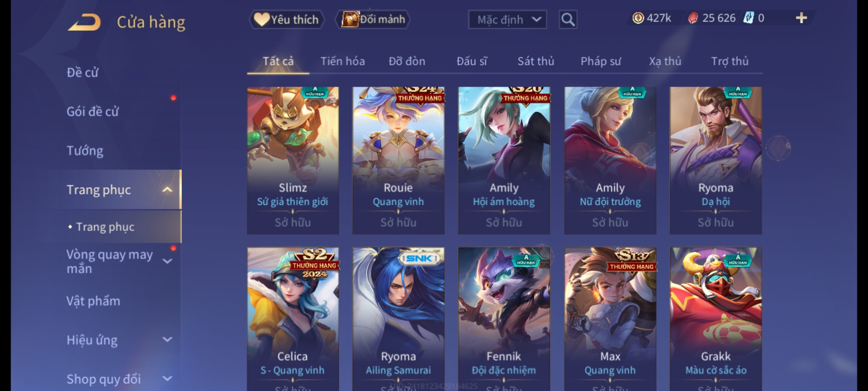Expand the Hiệu ứng sidebar section
This screenshot has width=868, height=391.
[167, 340]
